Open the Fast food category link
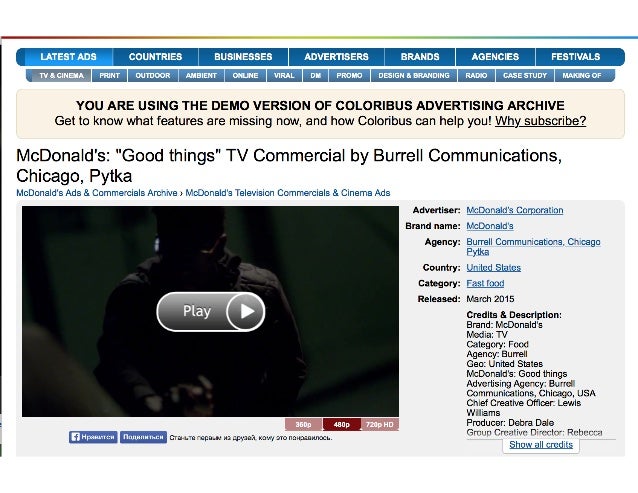Screen dimensions: 638x493 (x=485, y=283)
